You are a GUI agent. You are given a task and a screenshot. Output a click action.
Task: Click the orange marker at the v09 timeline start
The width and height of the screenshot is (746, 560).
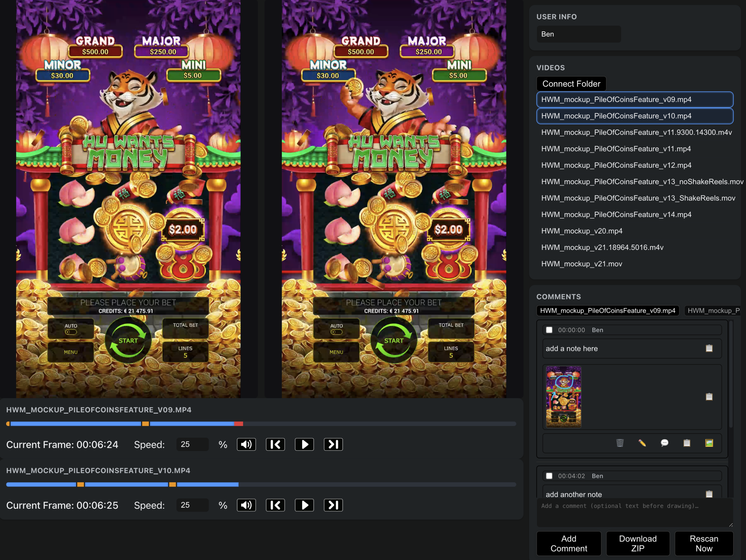coord(8,424)
